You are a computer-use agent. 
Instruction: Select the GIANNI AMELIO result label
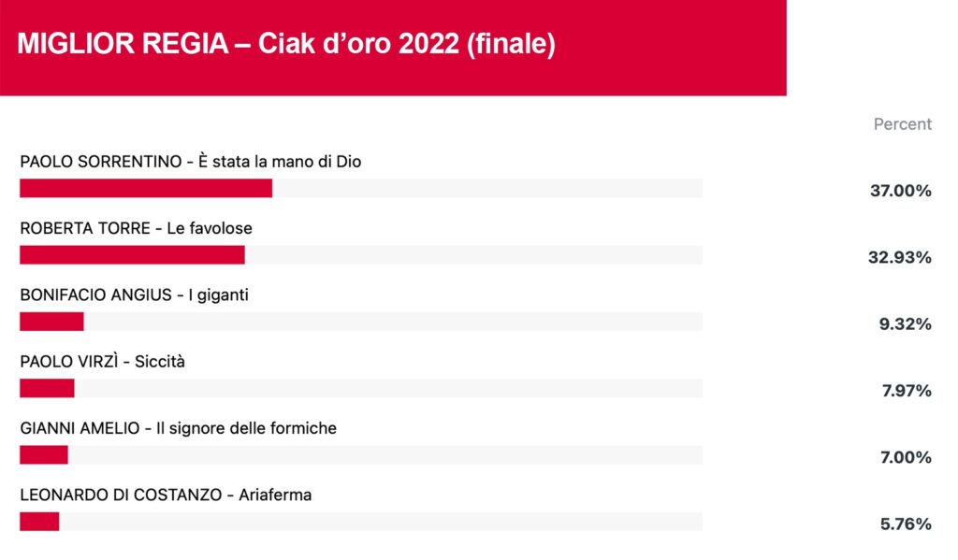point(178,428)
